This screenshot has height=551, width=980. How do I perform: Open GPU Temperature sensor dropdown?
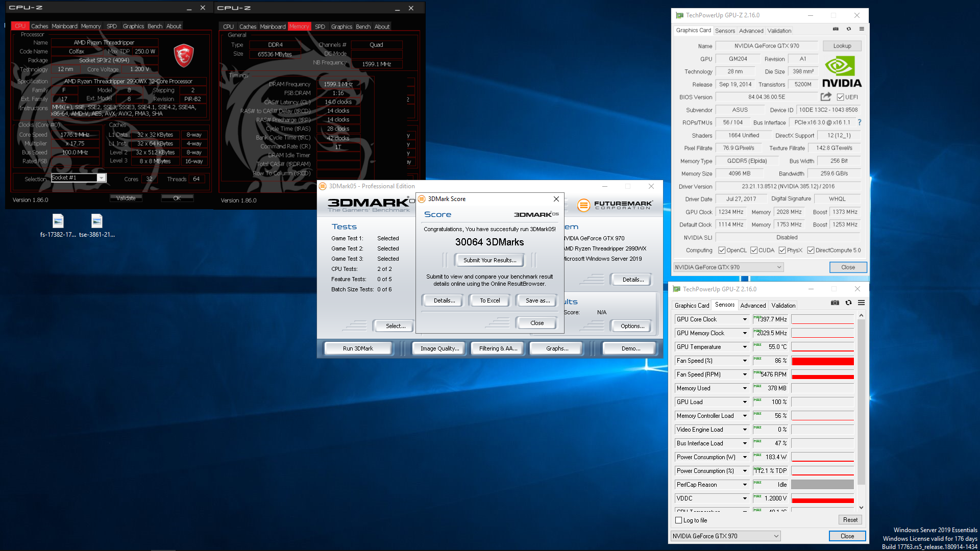click(745, 347)
